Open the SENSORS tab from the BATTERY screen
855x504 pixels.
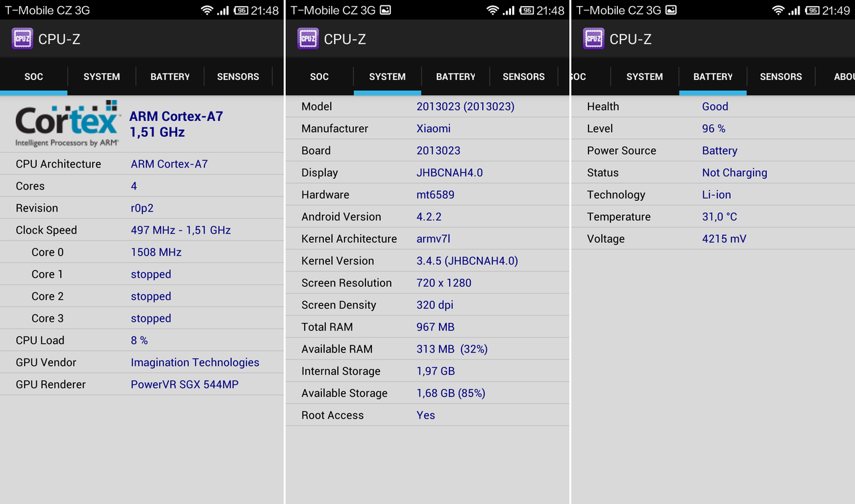tap(781, 77)
